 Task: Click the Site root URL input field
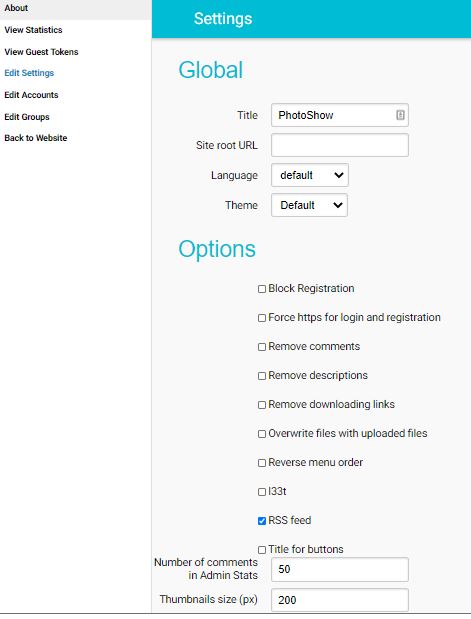pos(340,145)
